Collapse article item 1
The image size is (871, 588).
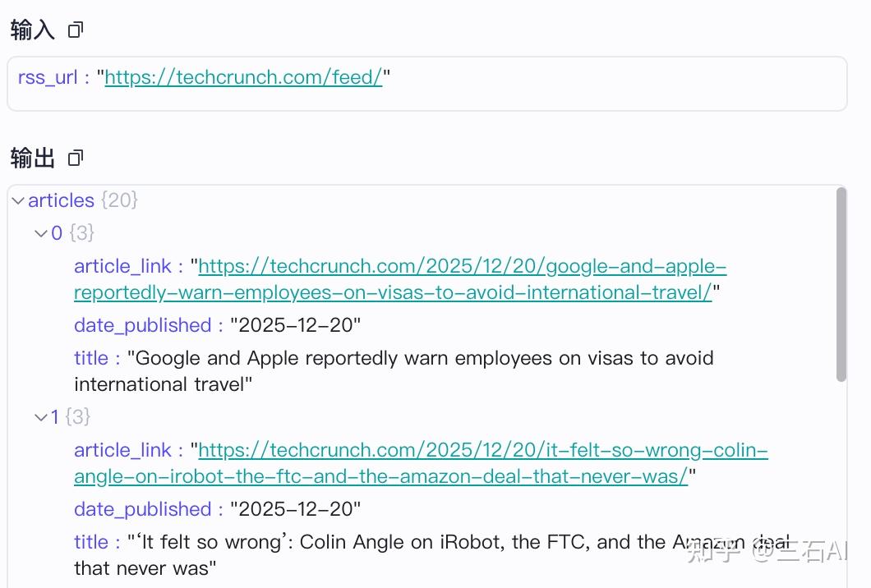40,417
